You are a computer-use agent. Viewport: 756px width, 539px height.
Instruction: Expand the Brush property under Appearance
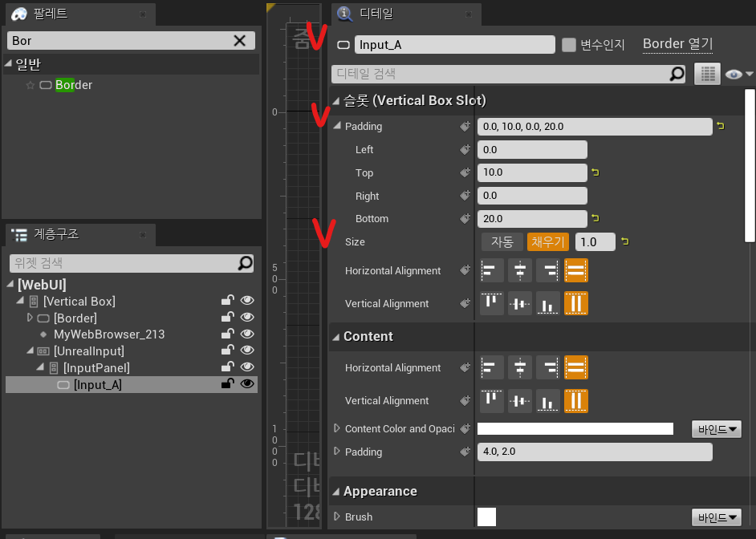[x=336, y=517]
